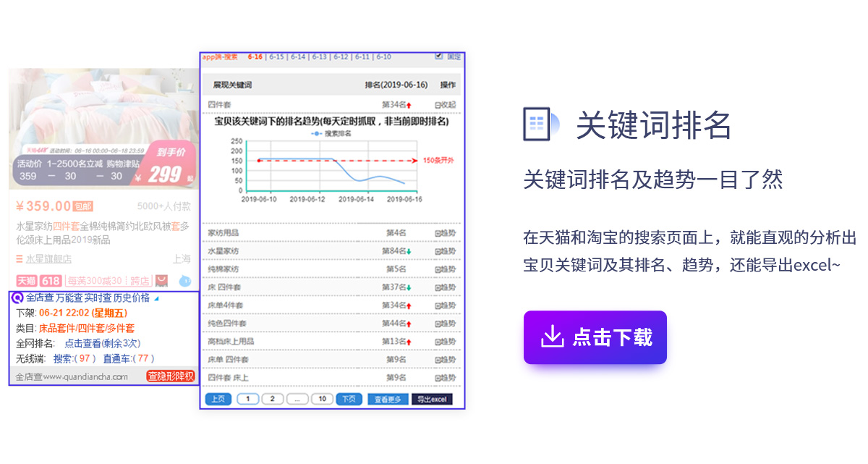The image size is (868, 464).
Task: Click the 全店查 purple logo icon
Action: point(18,298)
